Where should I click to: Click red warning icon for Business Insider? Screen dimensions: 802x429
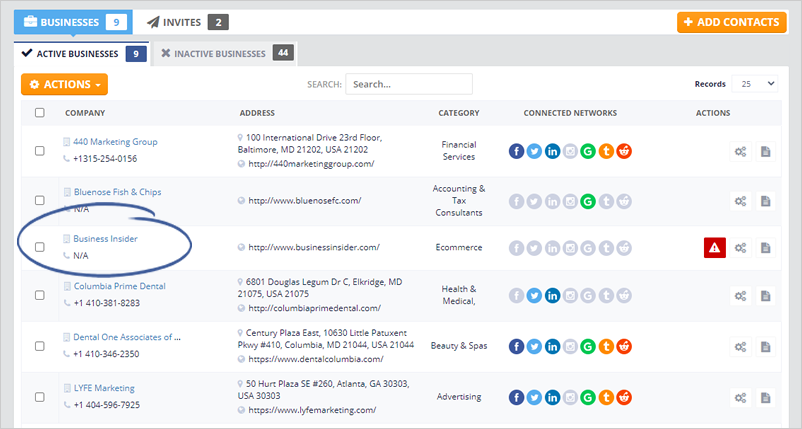coord(714,247)
